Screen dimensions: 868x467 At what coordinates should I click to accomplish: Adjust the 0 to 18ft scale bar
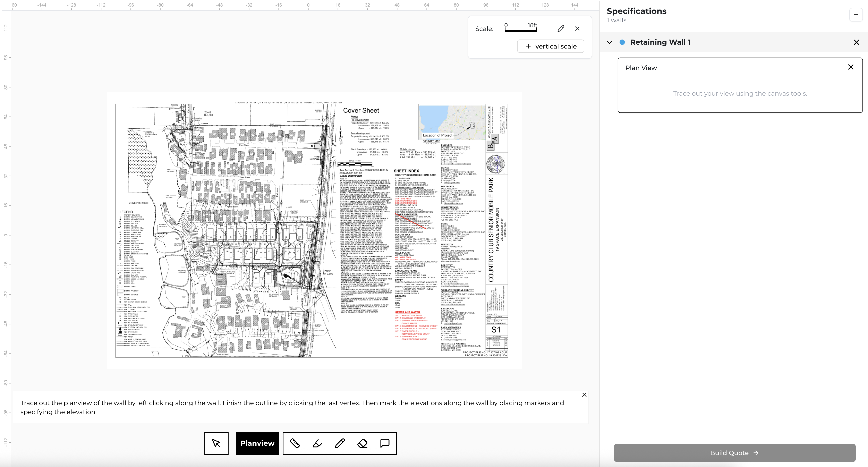(x=521, y=30)
